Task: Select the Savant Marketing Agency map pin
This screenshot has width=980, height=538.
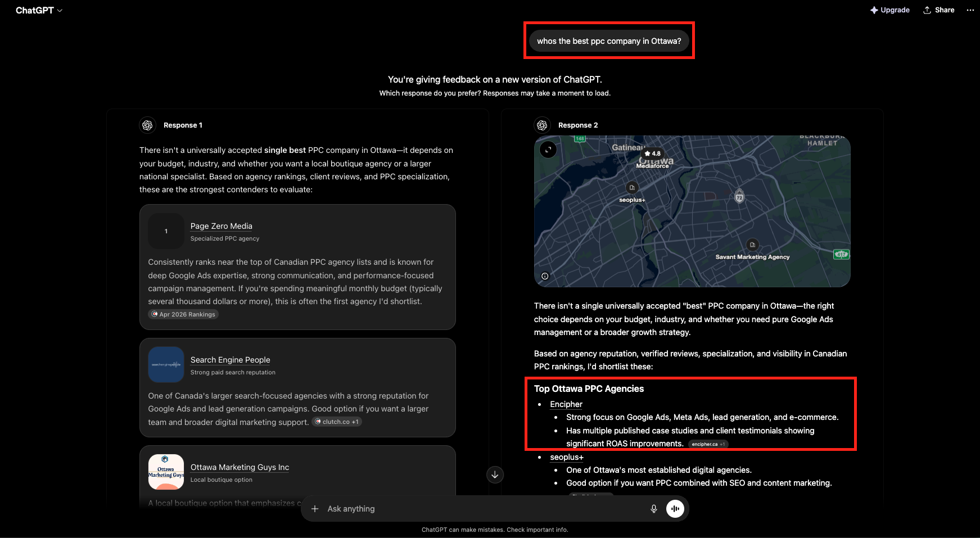Action: point(752,245)
